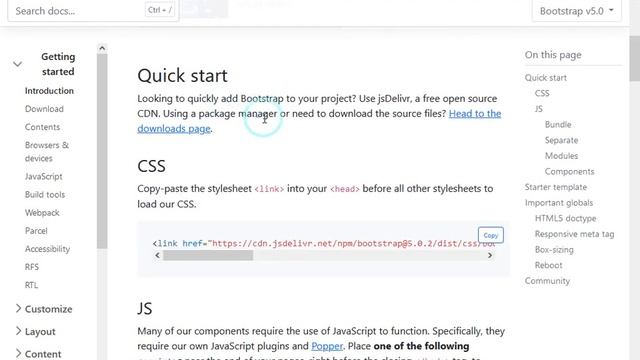Click the sidebar vertical scrollbar thumb
The width and height of the screenshot is (640, 360).
(102, 151)
